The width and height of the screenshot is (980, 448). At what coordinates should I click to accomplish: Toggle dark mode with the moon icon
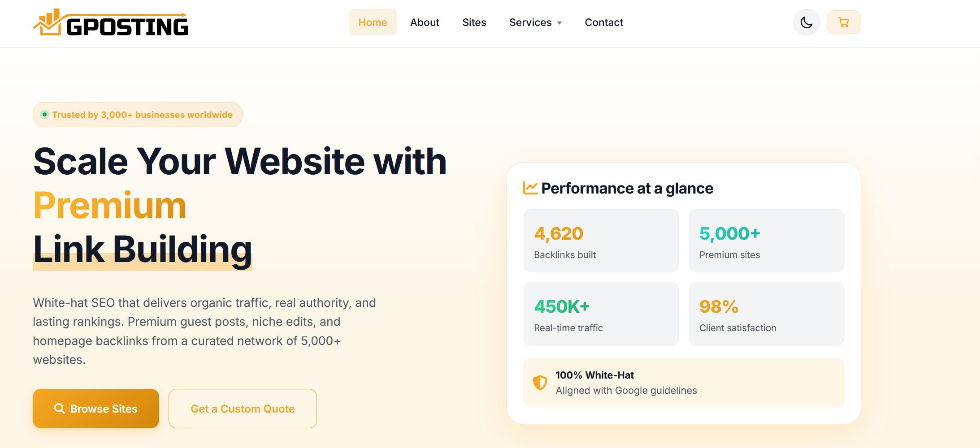807,22
